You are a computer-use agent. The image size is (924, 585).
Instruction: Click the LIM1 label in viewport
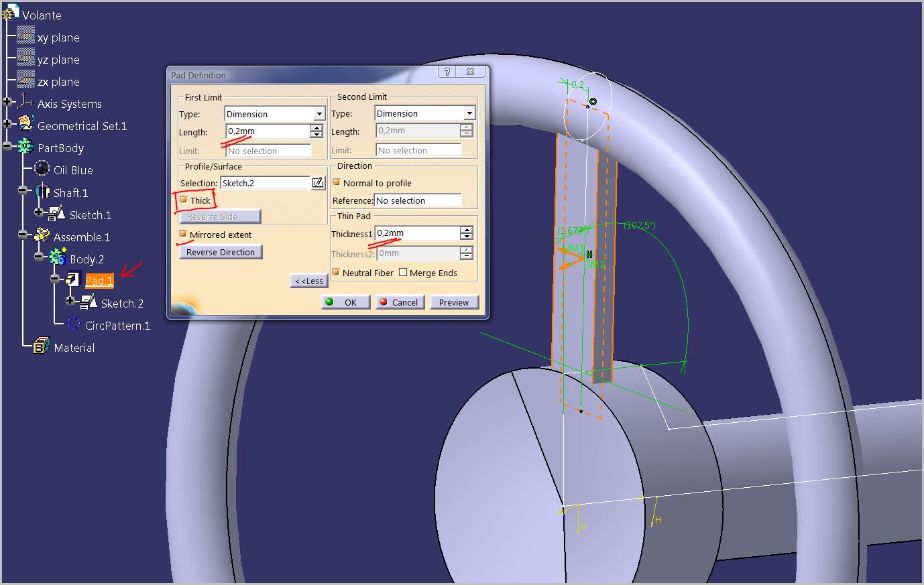pyautogui.click(x=576, y=248)
